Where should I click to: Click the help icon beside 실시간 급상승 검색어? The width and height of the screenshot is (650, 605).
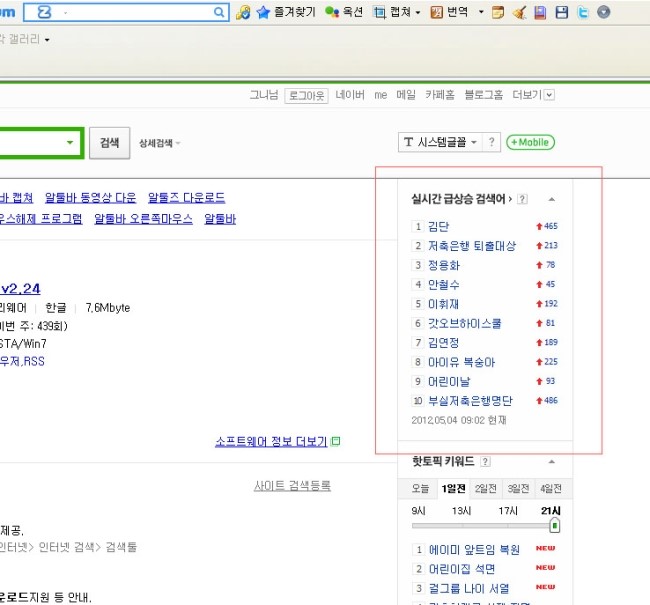click(x=522, y=199)
